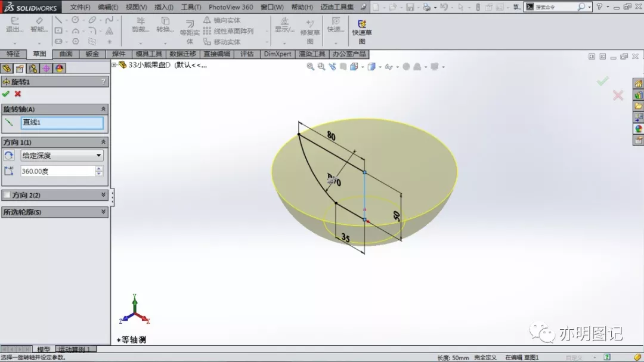644x362 pixels.
Task: Select the smart dimension (智能) tool
Action: click(x=39, y=24)
